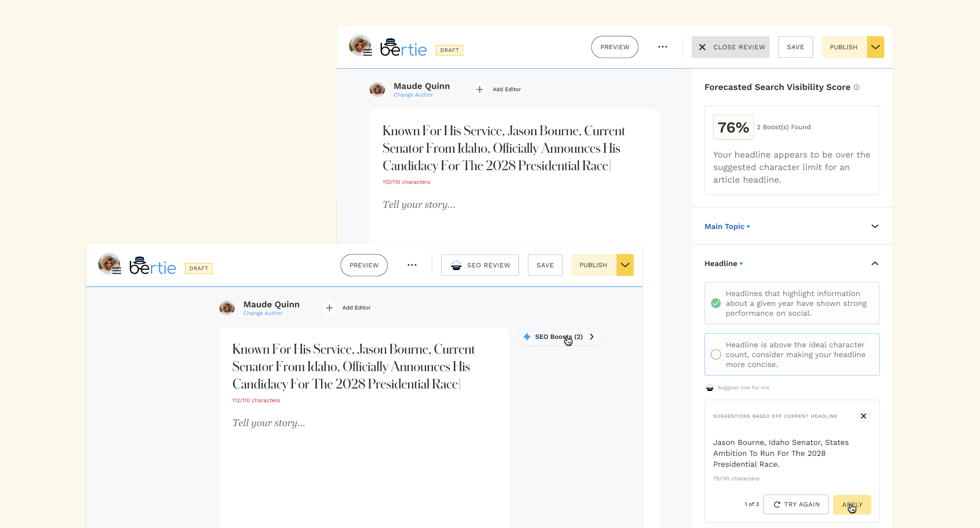Click the Close Review button
Screen dimensions: 980x528
[x=730, y=47]
